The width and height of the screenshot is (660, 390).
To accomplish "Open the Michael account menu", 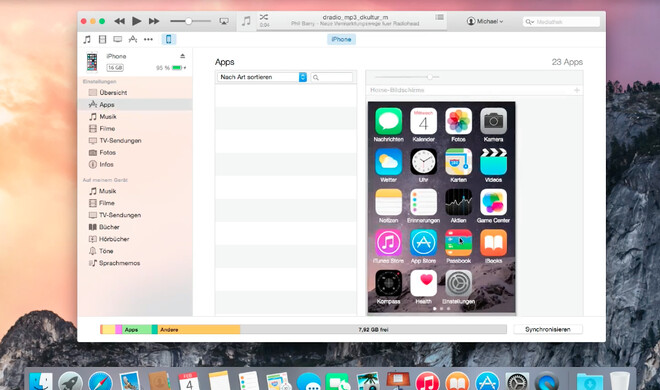I will click(485, 21).
